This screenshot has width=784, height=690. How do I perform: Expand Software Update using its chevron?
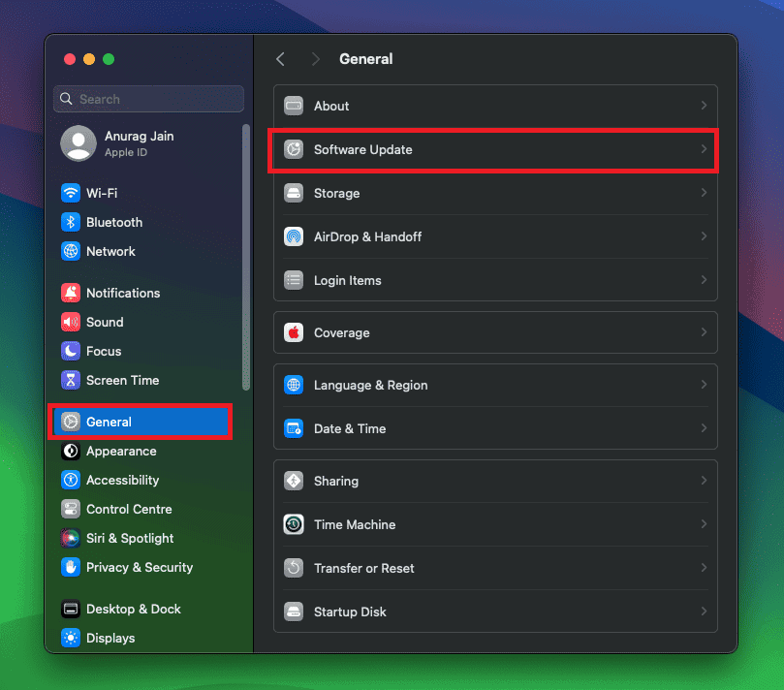pyautogui.click(x=704, y=149)
